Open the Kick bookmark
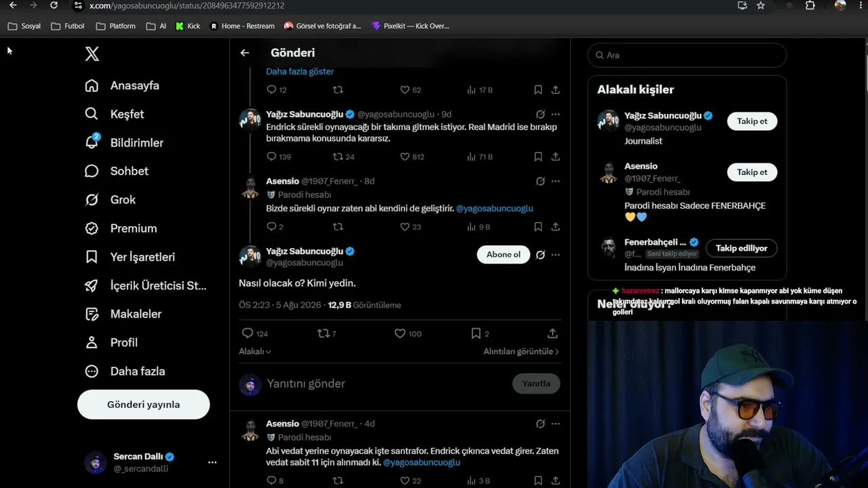Viewport: 868px width, 488px height. (188, 26)
